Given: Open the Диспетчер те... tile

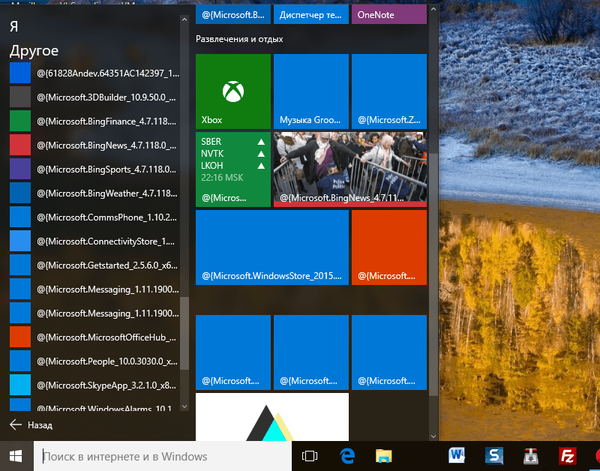Looking at the screenshot, I should click(x=311, y=14).
